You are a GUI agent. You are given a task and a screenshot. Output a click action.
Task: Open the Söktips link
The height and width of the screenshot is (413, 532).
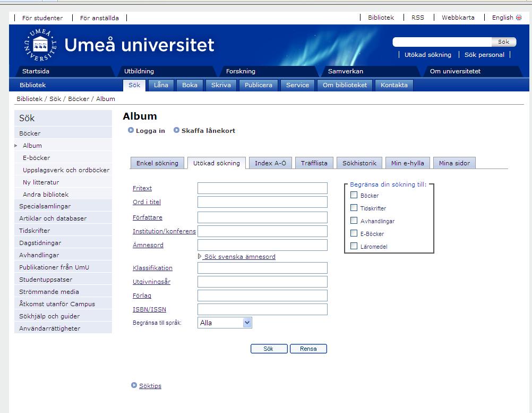tap(150, 386)
